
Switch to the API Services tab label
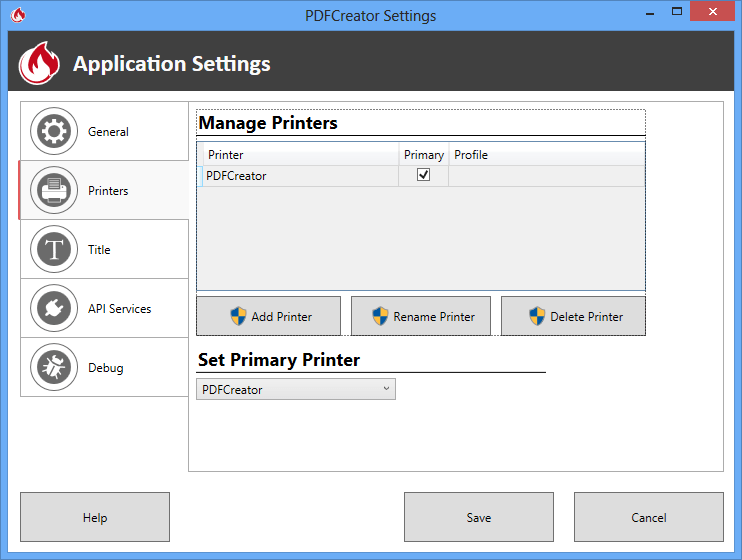click(119, 309)
